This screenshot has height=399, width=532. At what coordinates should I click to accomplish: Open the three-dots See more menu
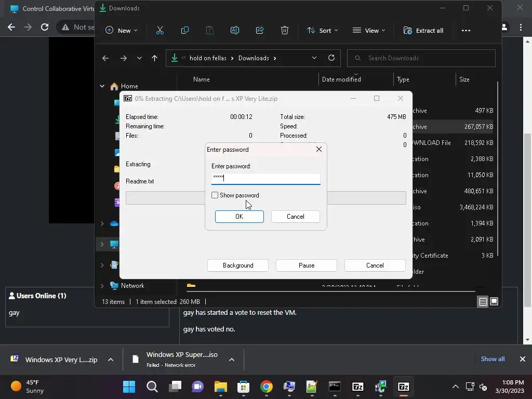(x=466, y=31)
